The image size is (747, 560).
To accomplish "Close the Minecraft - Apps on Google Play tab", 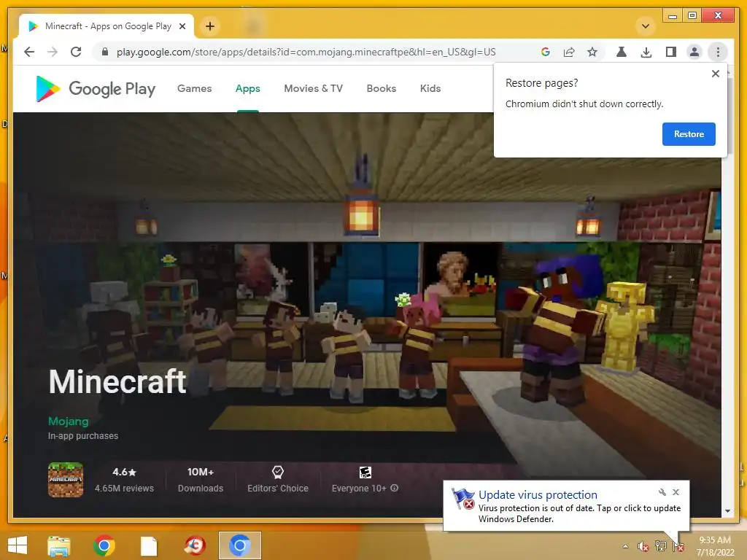I will click(x=182, y=26).
